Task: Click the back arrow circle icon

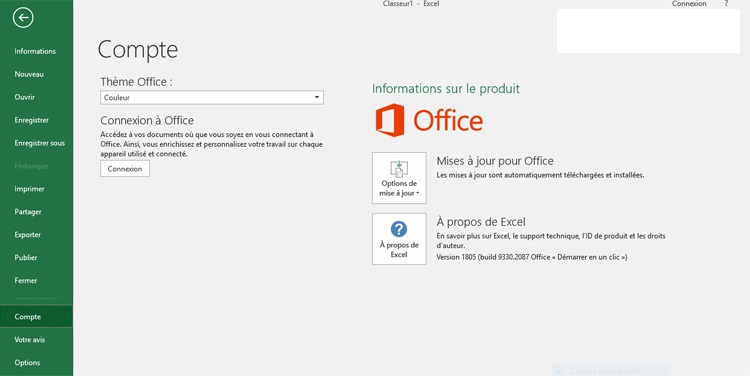Action: click(23, 18)
